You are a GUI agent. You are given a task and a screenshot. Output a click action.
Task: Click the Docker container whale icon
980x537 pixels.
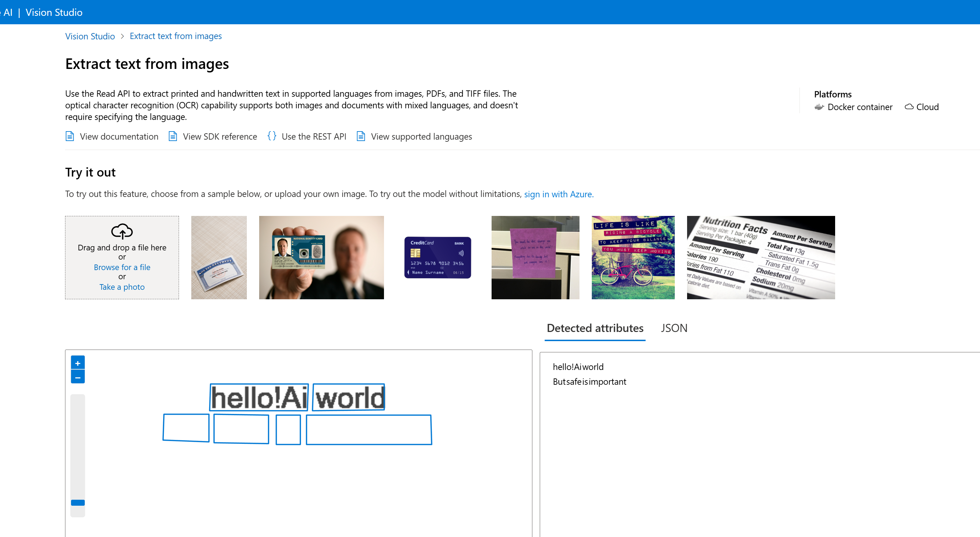coord(819,107)
